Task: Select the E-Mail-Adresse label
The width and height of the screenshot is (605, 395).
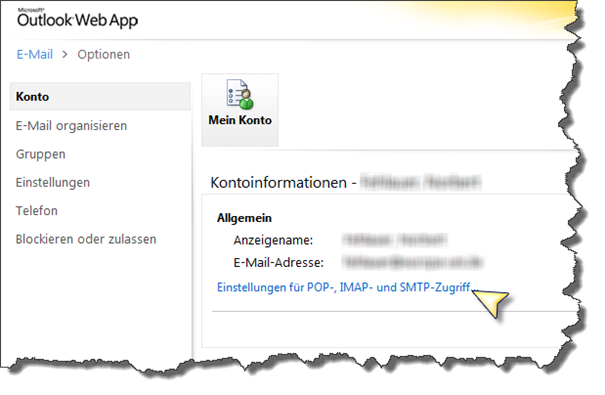Action: [x=279, y=263]
